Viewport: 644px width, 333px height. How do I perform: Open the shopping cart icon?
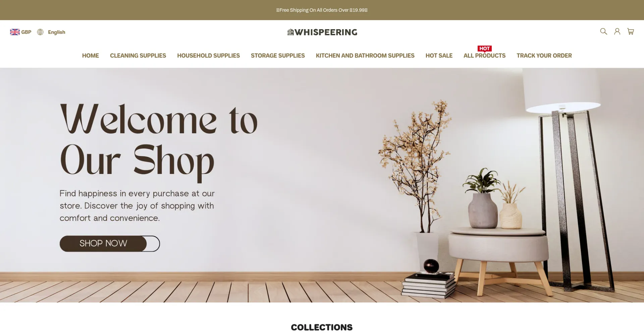631,32
